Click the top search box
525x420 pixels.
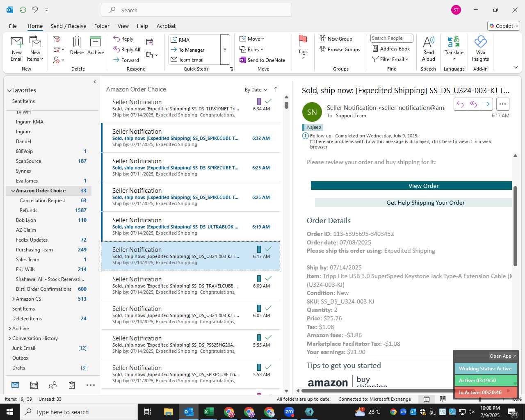pos(196,10)
